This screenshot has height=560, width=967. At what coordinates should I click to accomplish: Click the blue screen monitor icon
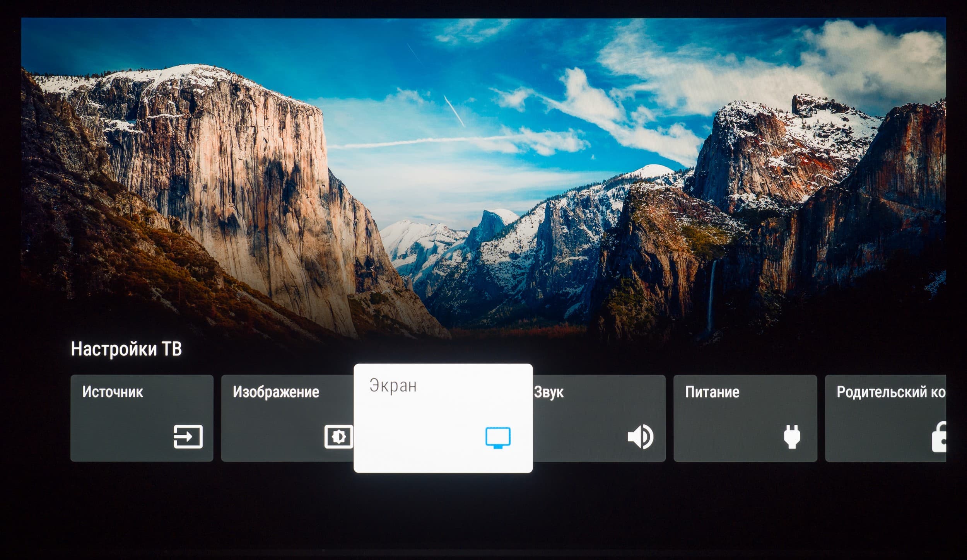coord(498,437)
